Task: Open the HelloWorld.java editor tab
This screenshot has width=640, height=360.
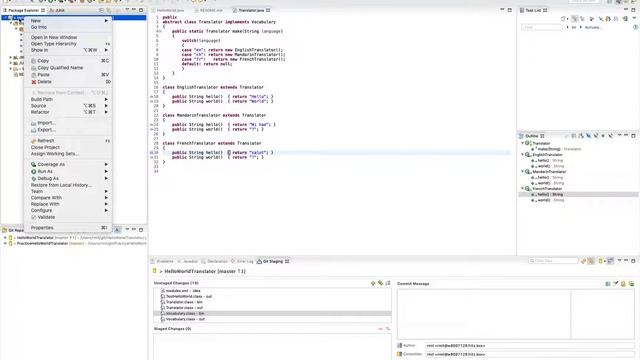Action: coord(169,10)
